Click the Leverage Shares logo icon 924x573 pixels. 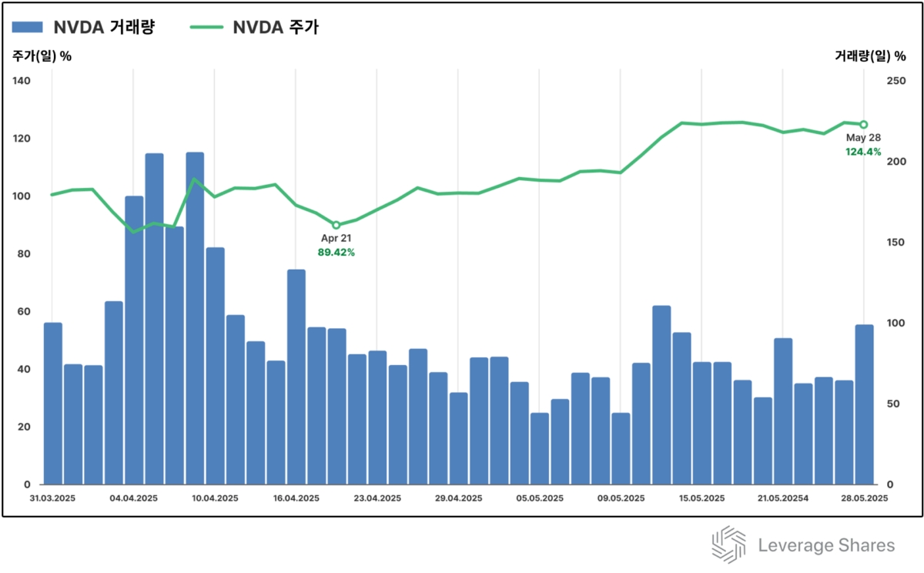728,545
